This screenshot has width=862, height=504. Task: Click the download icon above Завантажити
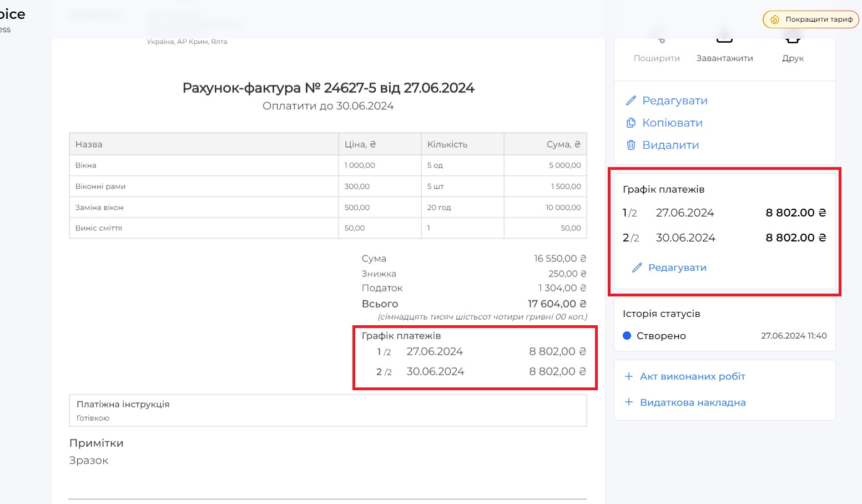(724, 39)
